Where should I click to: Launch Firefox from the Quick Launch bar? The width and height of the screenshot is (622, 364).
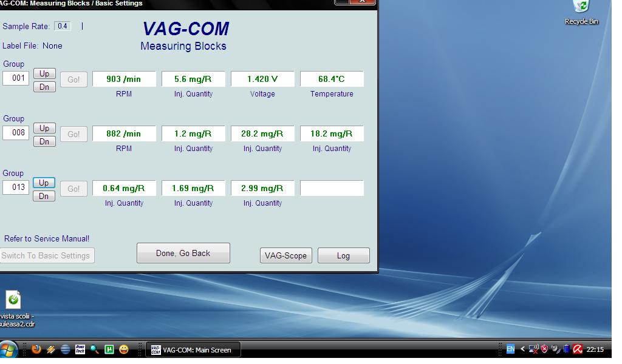click(x=36, y=349)
